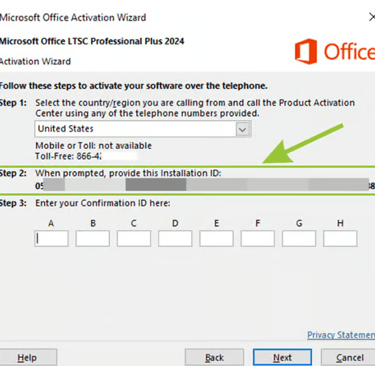375x366 pixels.
Task: Focus Confirmation ID field C
Action: (134, 239)
